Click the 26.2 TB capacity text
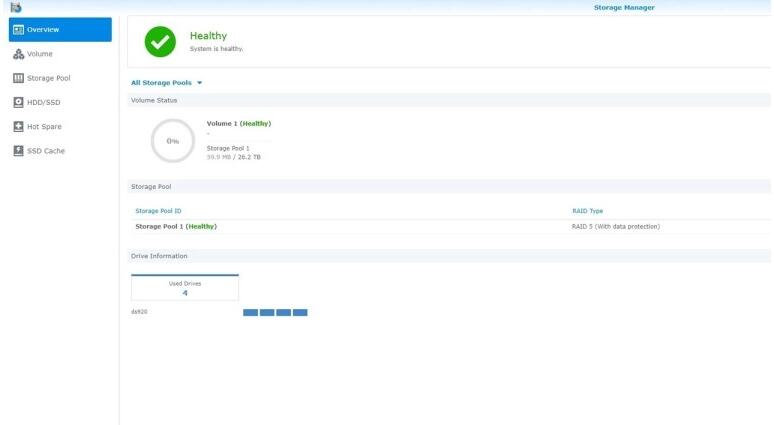The image size is (774, 425). pyautogui.click(x=249, y=157)
